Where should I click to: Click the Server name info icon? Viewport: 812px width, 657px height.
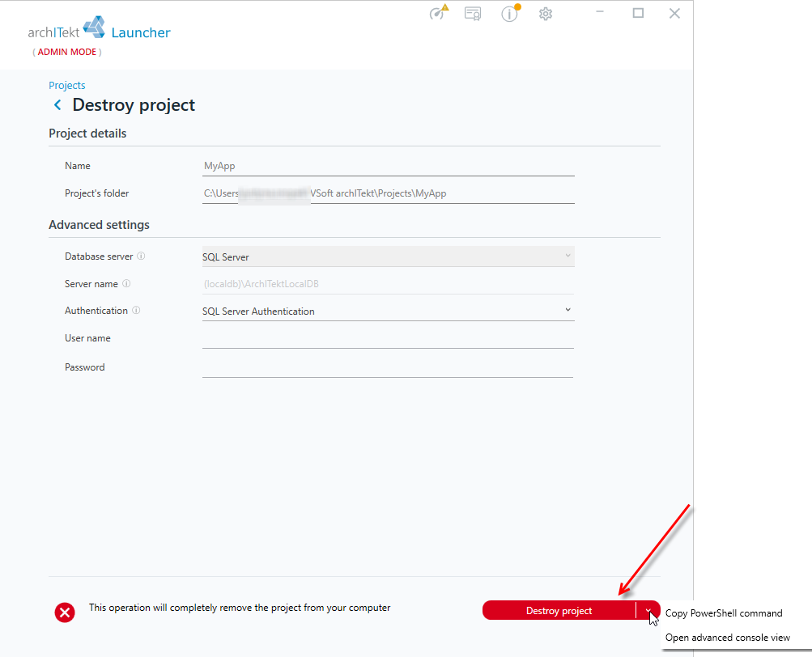click(x=126, y=283)
